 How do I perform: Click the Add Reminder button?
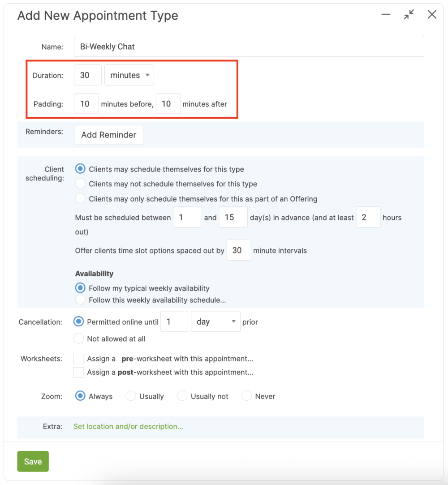click(108, 135)
